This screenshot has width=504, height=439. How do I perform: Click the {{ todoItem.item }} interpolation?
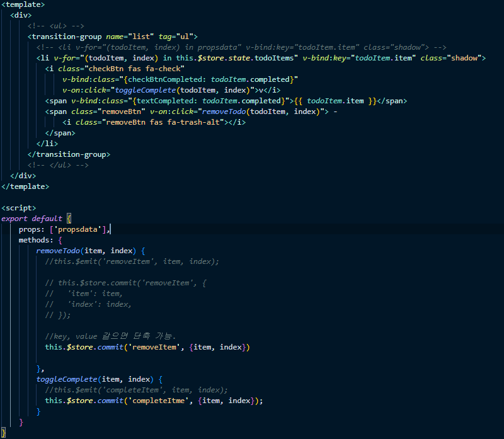(x=335, y=101)
